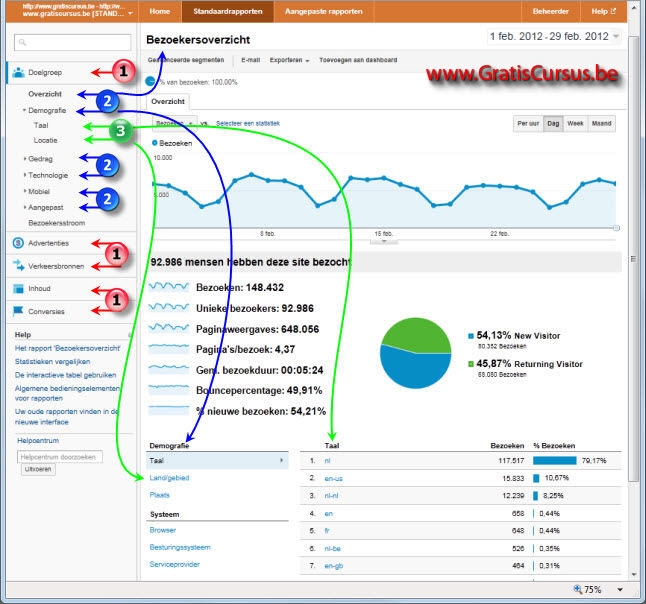Open De interactieve tabel gebruiken link

click(x=66, y=375)
